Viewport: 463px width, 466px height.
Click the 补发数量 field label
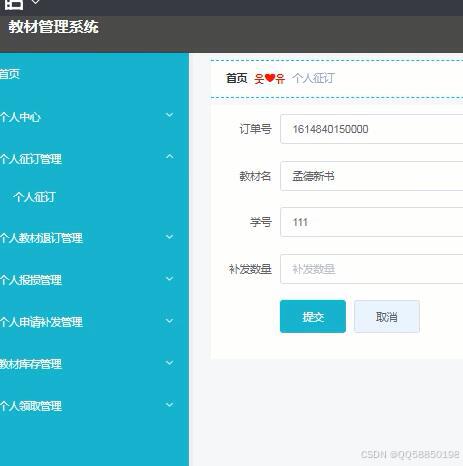[x=250, y=269]
